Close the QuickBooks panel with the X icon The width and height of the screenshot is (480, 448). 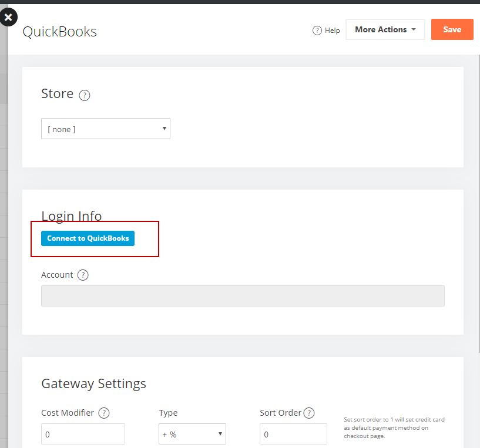[x=8, y=17]
